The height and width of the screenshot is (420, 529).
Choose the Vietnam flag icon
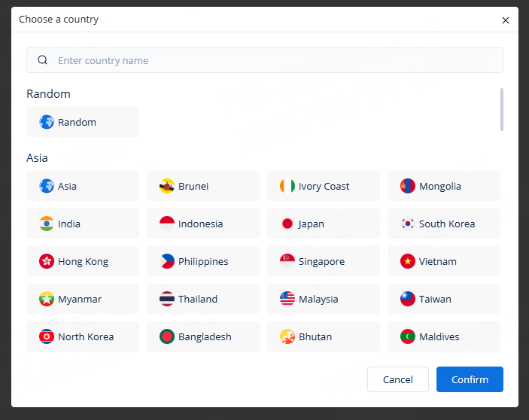coord(408,261)
